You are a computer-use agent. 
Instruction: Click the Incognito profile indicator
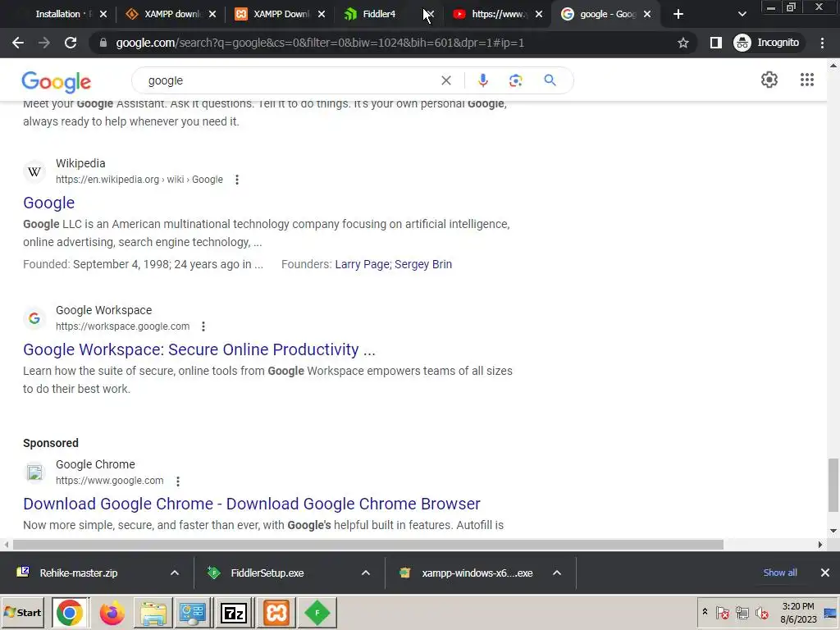tap(767, 43)
